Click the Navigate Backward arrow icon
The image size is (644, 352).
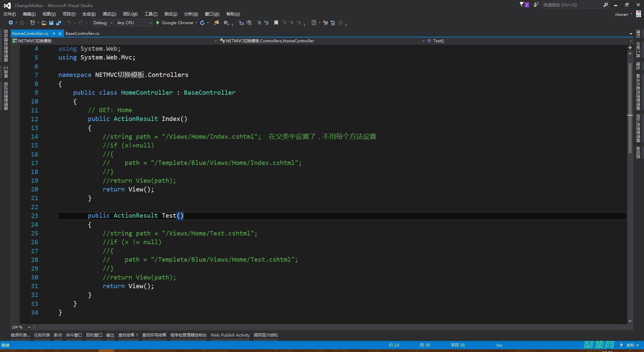pos(11,23)
